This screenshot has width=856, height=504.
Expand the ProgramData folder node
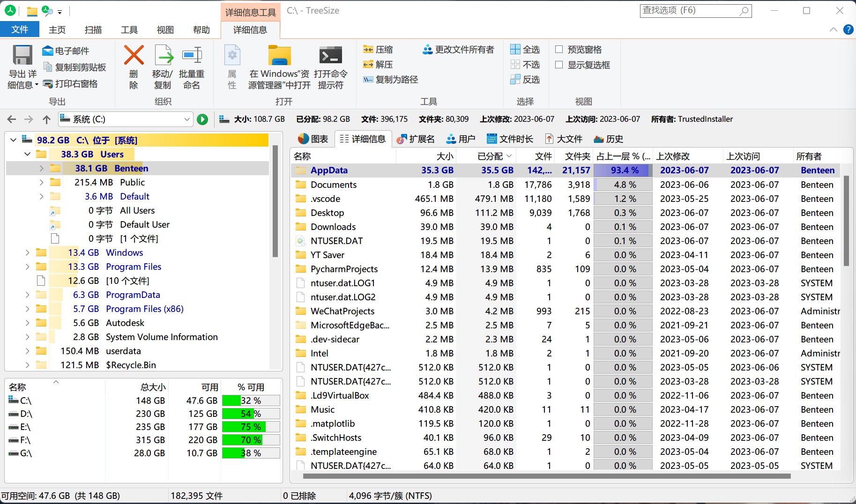(x=27, y=295)
